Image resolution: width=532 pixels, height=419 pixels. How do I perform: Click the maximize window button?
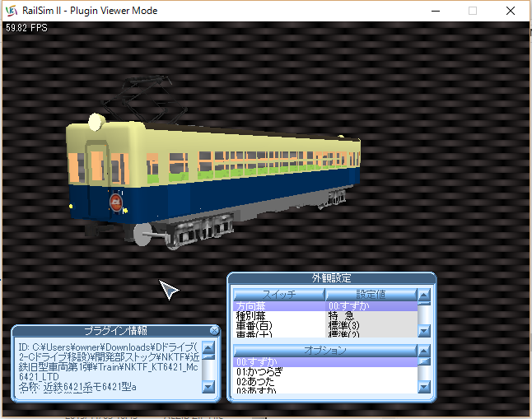point(473,11)
